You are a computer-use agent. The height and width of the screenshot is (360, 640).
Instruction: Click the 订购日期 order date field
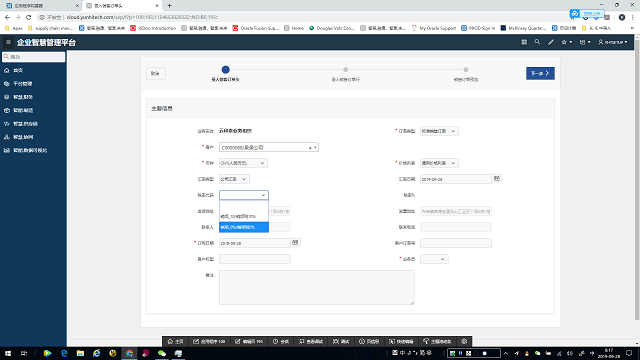[255, 243]
